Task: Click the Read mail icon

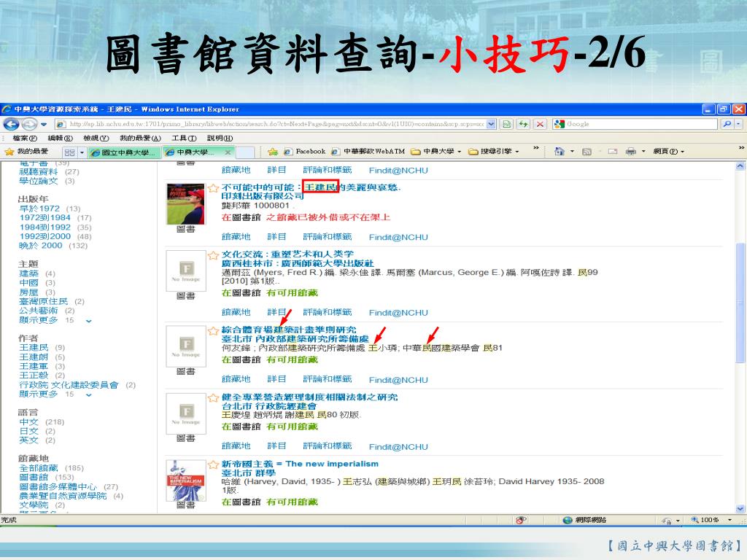Action: click(x=613, y=152)
